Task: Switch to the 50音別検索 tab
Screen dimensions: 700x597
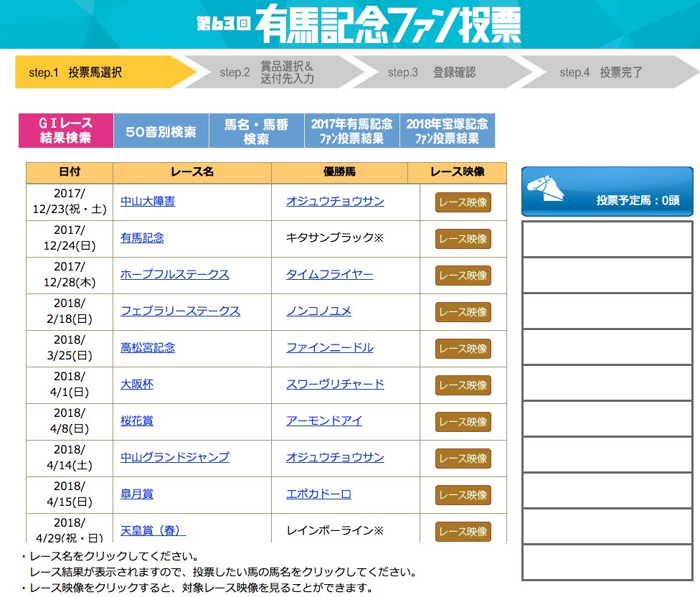Action: [161, 131]
